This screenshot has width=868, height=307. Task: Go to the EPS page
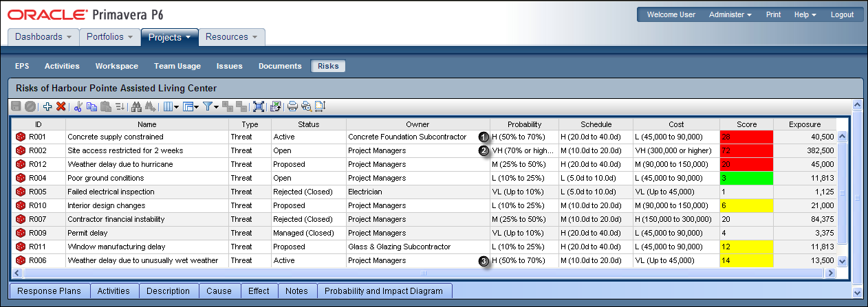(22, 66)
